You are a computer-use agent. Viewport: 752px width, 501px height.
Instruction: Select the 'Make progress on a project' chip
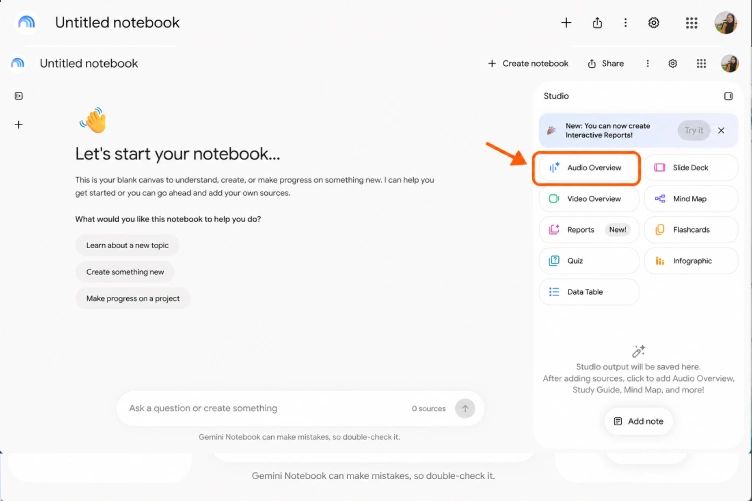click(133, 299)
